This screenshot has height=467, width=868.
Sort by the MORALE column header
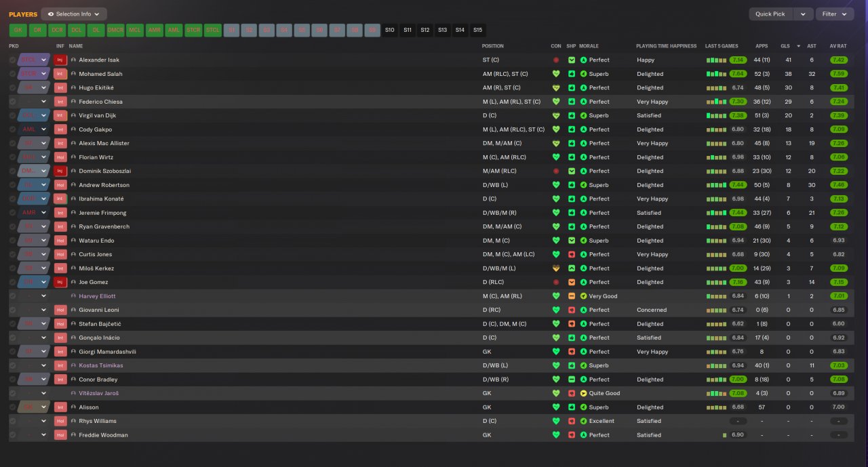[589, 46]
